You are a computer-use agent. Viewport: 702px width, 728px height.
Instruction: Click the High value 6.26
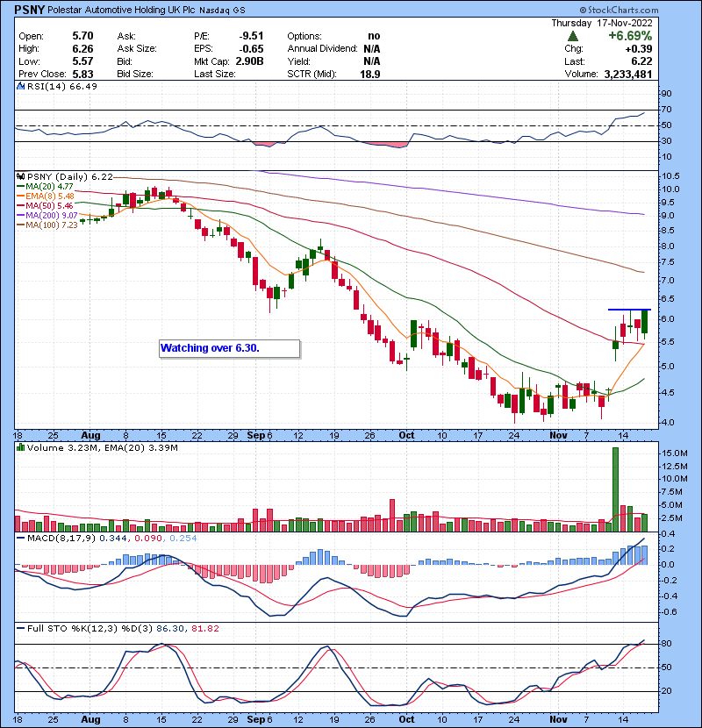pos(82,49)
